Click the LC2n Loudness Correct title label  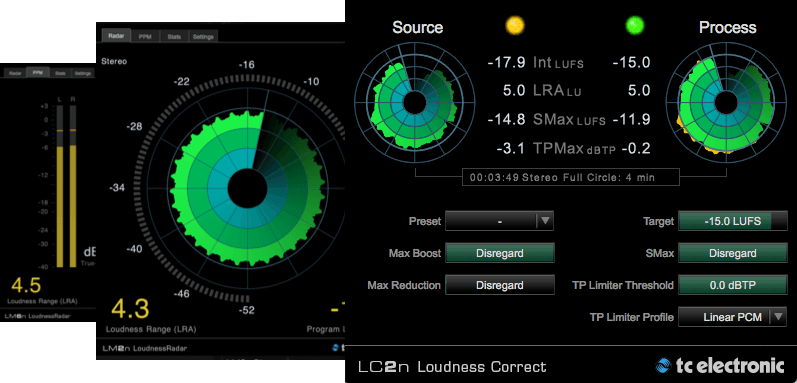[452, 367]
